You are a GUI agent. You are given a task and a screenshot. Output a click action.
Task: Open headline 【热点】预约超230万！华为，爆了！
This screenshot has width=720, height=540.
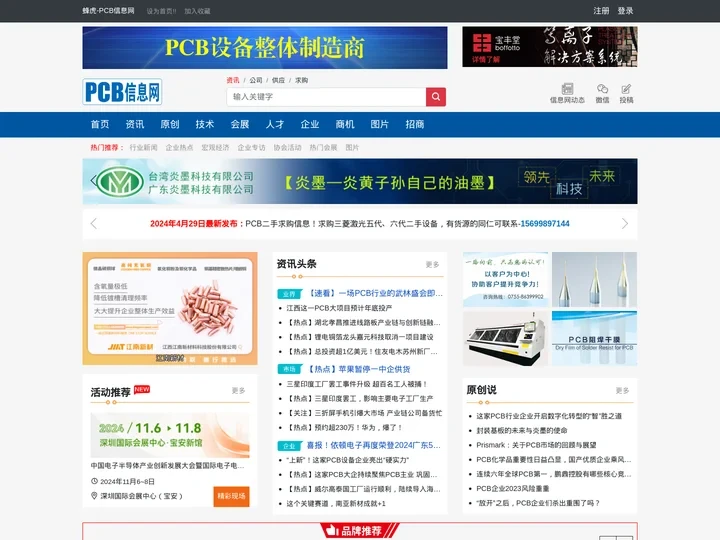[x=345, y=428]
